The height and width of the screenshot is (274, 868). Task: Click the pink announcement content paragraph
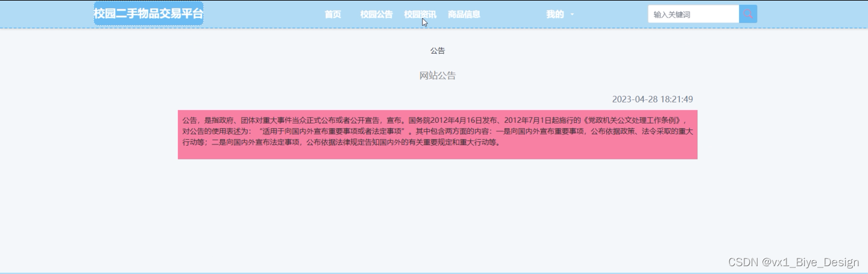438,135
